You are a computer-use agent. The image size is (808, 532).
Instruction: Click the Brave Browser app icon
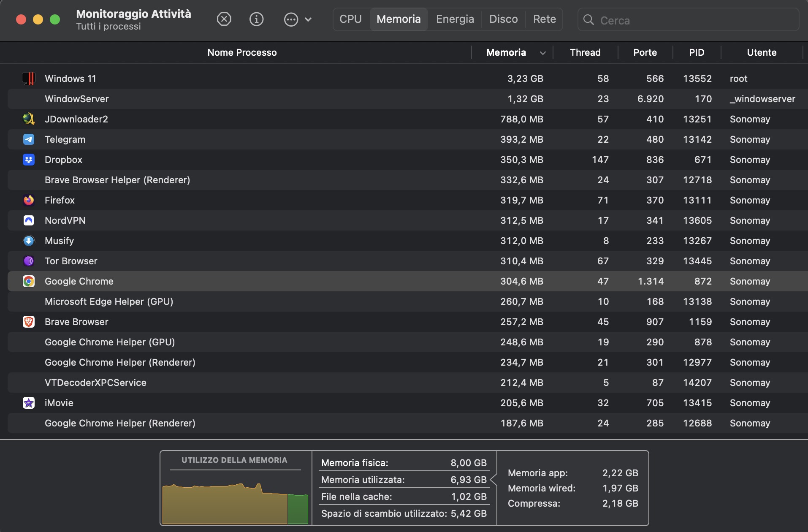tap(28, 322)
